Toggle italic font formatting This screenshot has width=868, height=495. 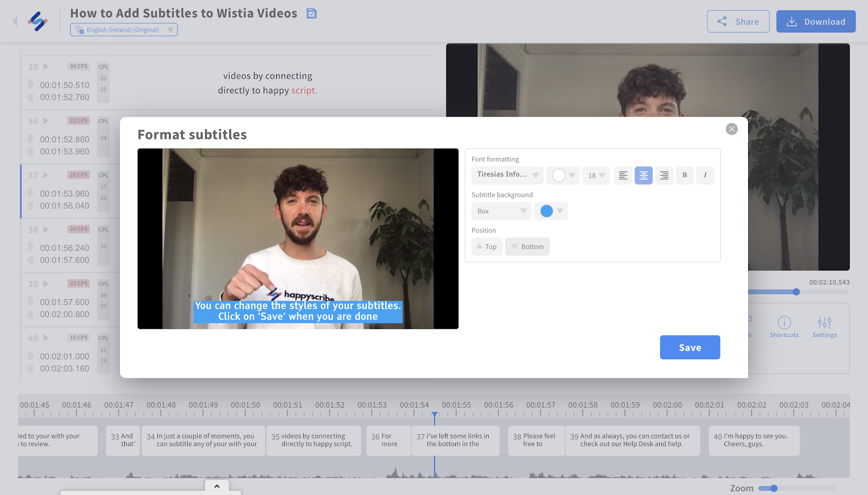point(705,175)
